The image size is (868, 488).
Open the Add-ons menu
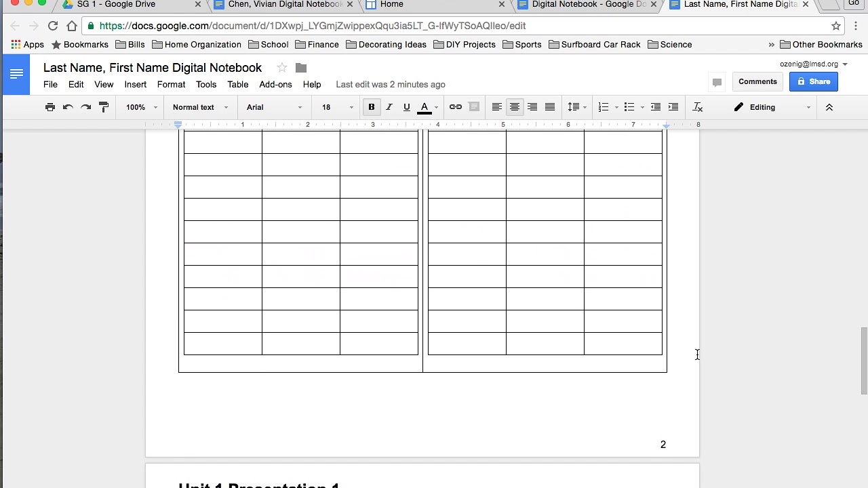275,85
